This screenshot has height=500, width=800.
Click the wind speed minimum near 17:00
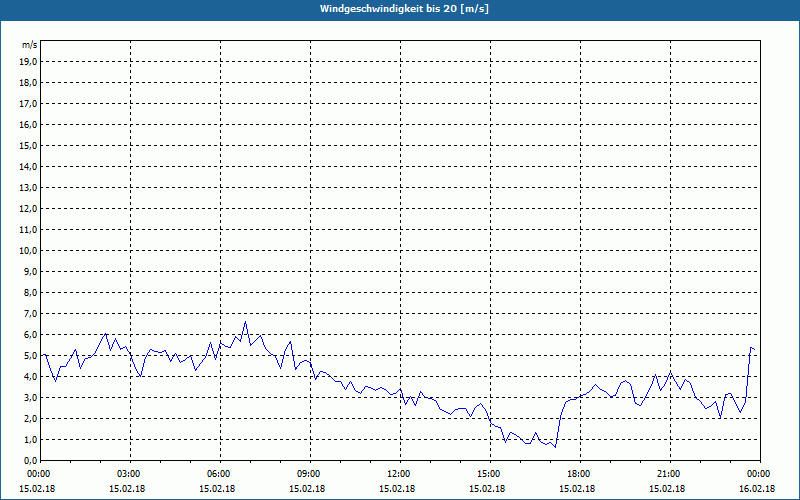point(555,447)
